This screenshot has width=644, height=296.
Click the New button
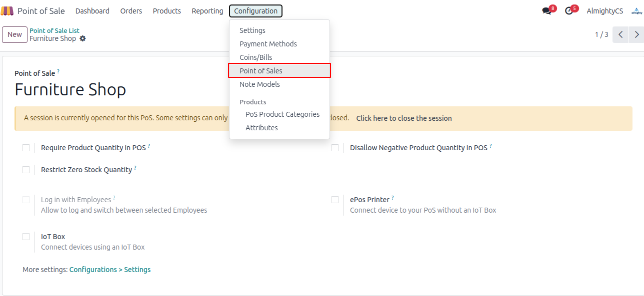tap(14, 34)
